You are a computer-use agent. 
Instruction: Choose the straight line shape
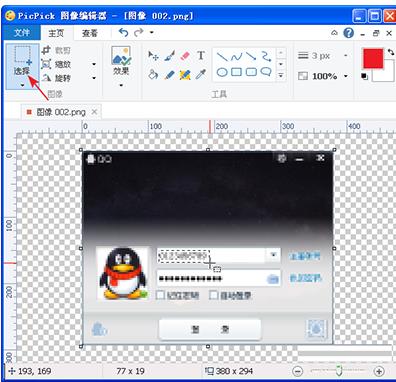[222, 56]
